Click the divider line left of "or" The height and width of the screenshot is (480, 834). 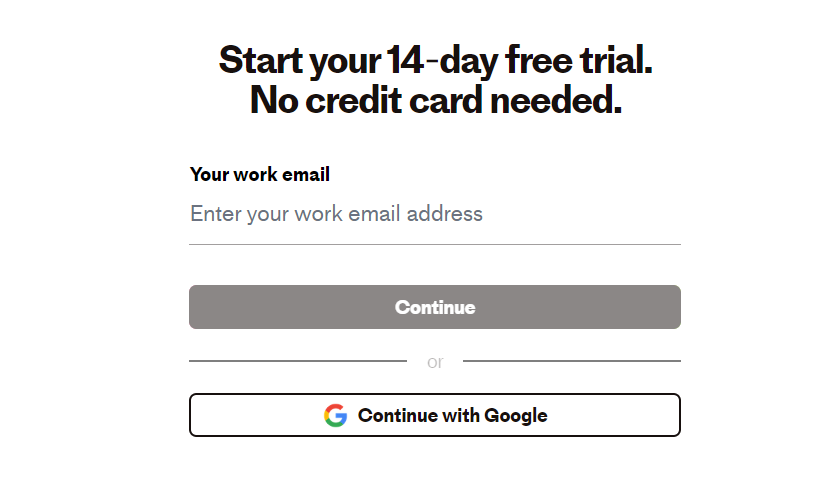click(x=297, y=361)
